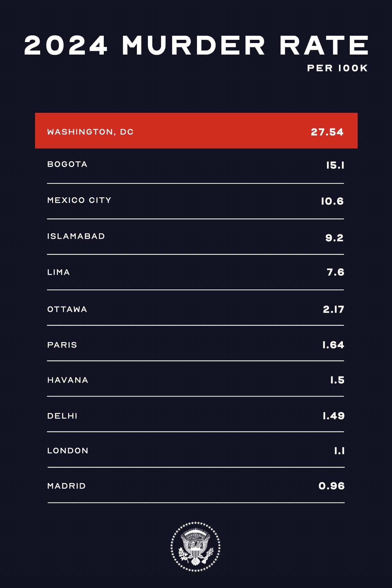The height and width of the screenshot is (588, 392).
Task: Click the "2024 Murder Rate" title
Action: (196, 45)
